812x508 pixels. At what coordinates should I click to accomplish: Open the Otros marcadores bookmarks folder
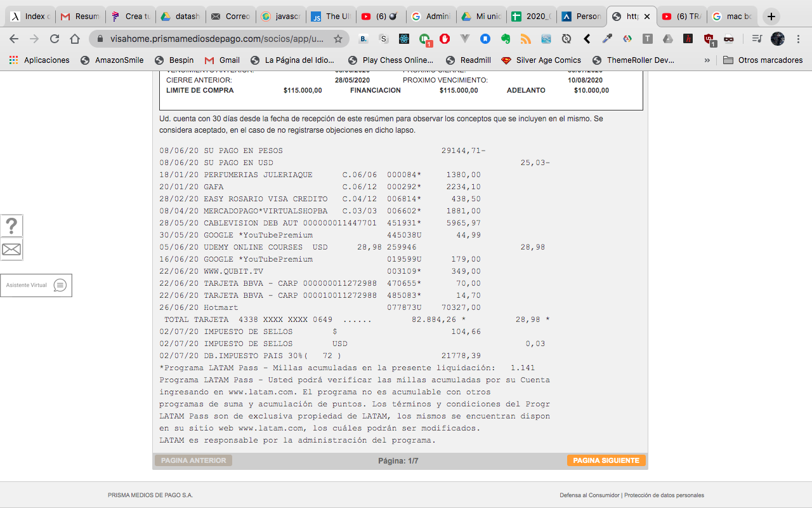(763, 60)
